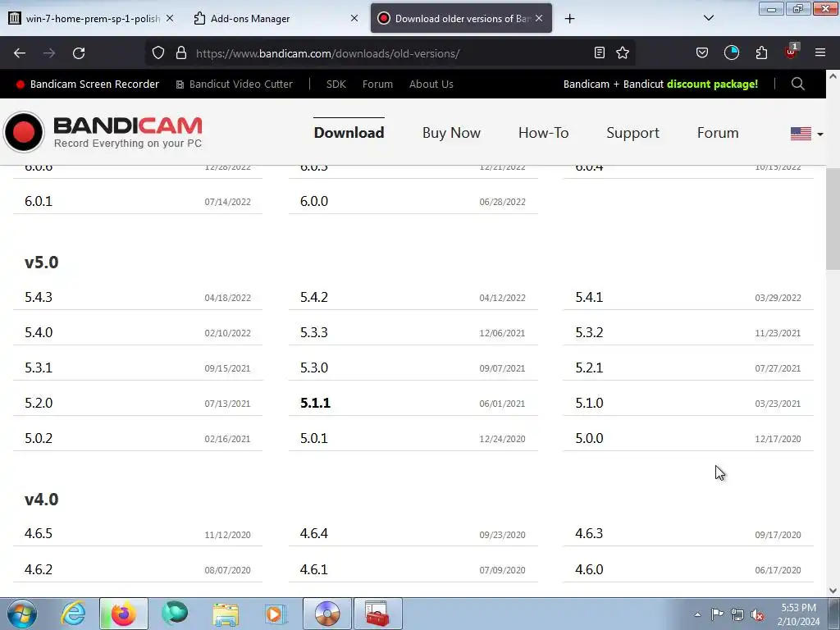Close the Add-ons Manager tab
The width and height of the screenshot is (840, 630).
(354, 18)
